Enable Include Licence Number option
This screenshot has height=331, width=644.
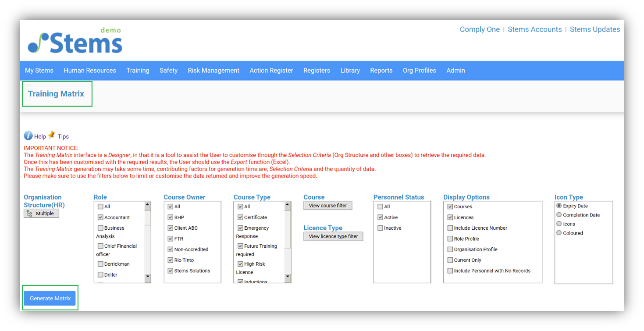[450, 228]
